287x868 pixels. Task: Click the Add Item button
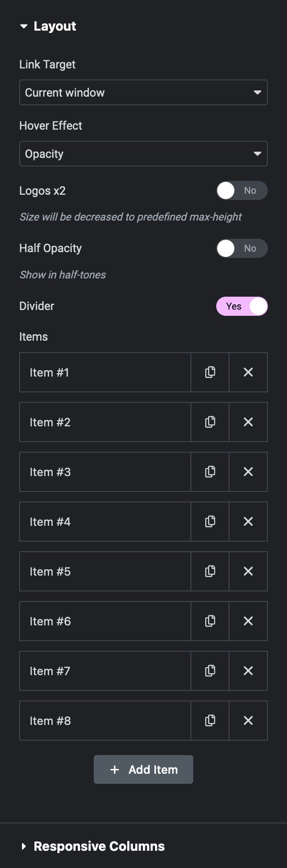[x=143, y=769]
